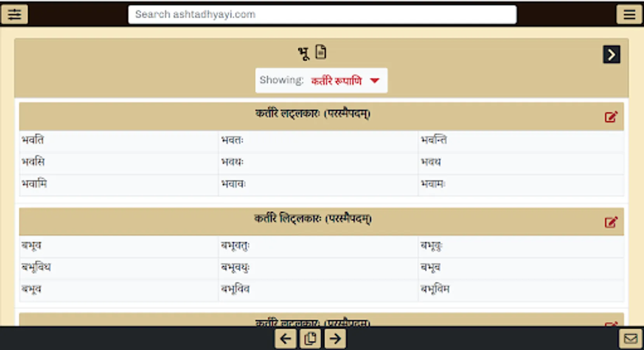Click the forward navigation arrow at bottom
The height and width of the screenshot is (350, 644).
335,339
